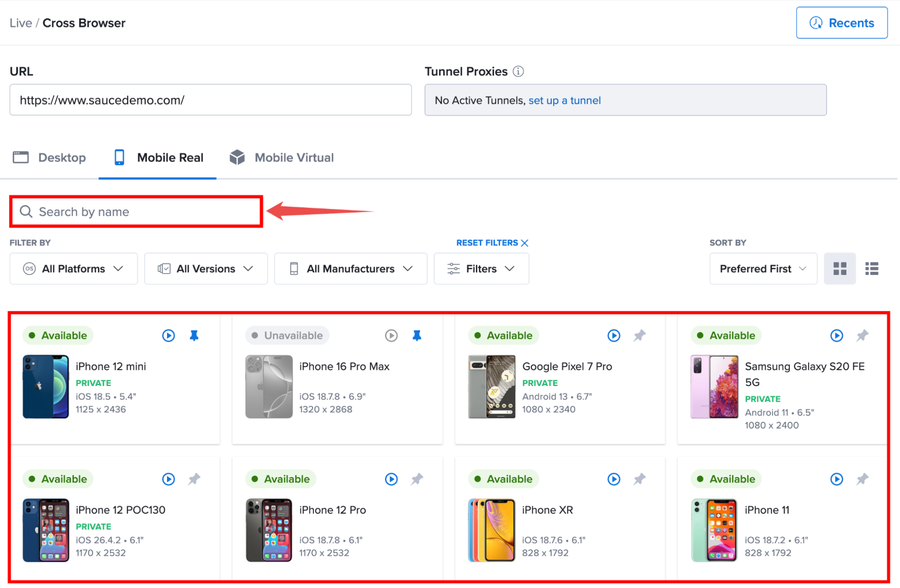
Task: Pin the iPhone XR device
Action: pyautogui.click(x=639, y=479)
